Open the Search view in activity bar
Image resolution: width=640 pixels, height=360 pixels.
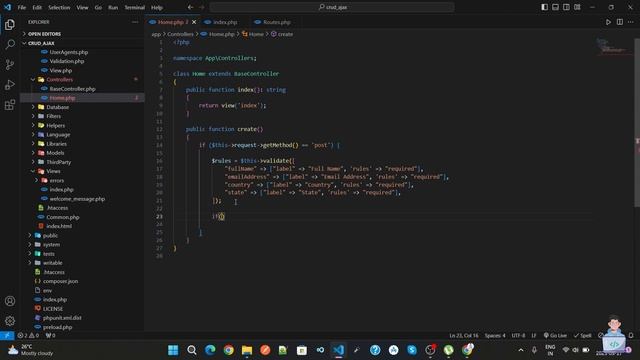pos(10,44)
